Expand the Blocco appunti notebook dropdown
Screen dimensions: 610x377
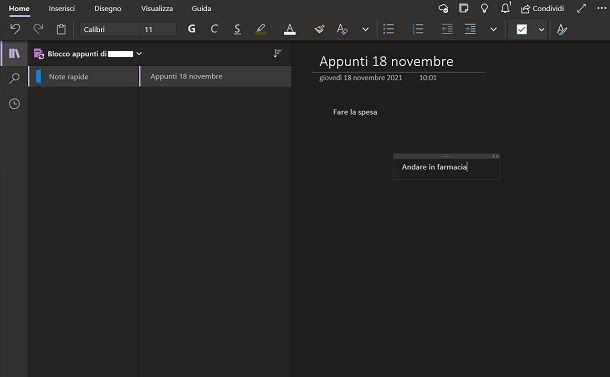point(139,54)
